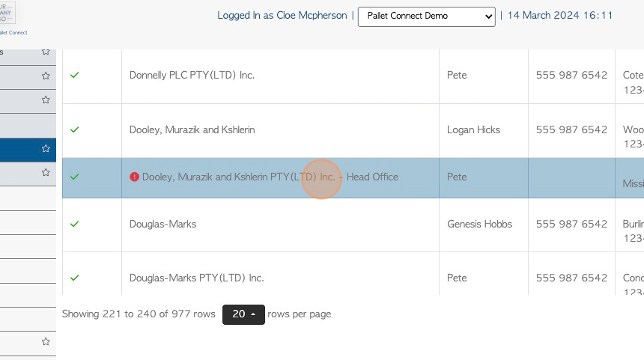This screenshot has width=644, height=360.
Task: Select Donnelly PLC PTY(LTD) Inc. row name
Action: tap(192, 75)
